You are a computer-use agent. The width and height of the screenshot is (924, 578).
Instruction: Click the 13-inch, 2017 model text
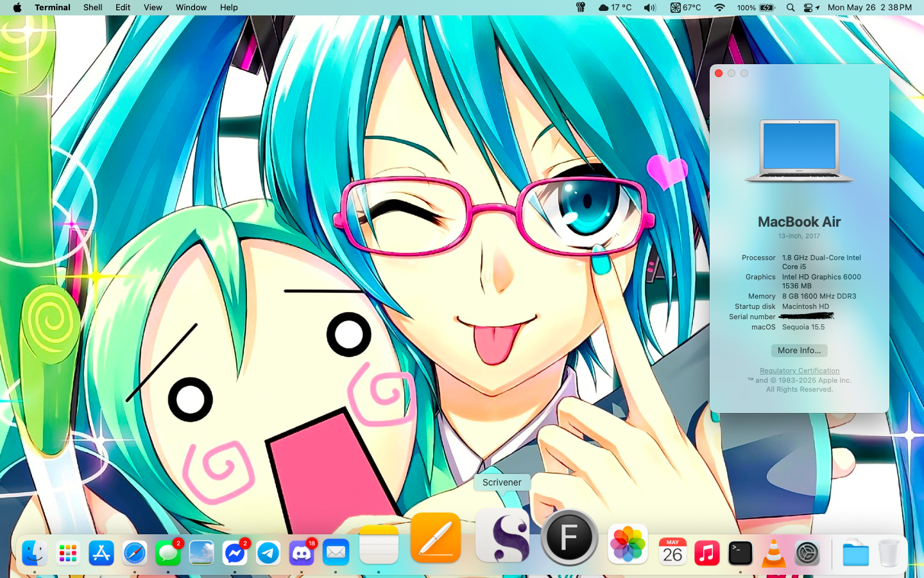pos(800,236)
